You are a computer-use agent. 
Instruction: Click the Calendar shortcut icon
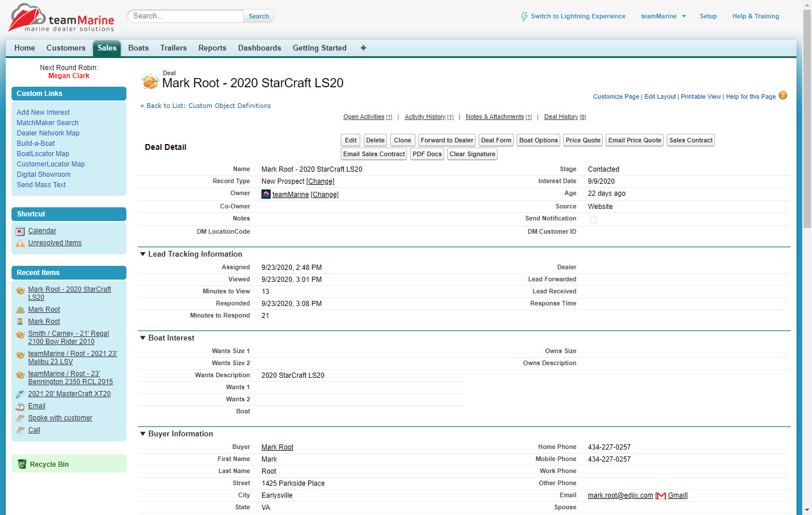(20, 231)
